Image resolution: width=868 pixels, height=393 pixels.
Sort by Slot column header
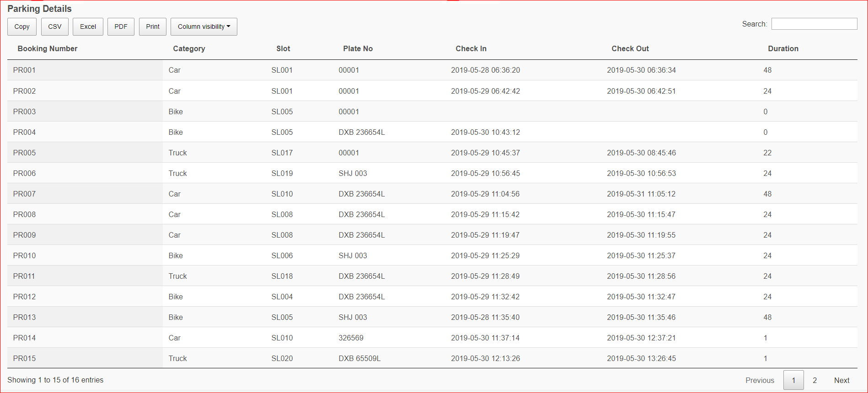(x=283, y=48)
